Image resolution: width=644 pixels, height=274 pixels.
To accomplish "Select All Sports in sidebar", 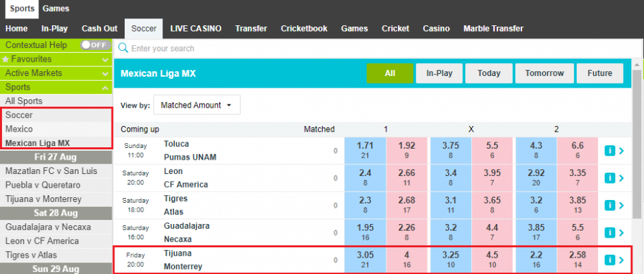I will point(56,101).
